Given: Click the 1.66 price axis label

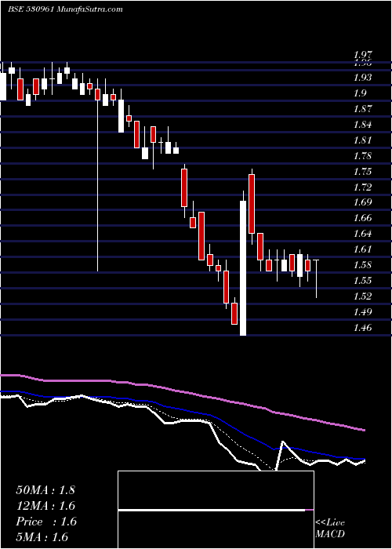Looking at the screenshot, I should click(362, 218).
